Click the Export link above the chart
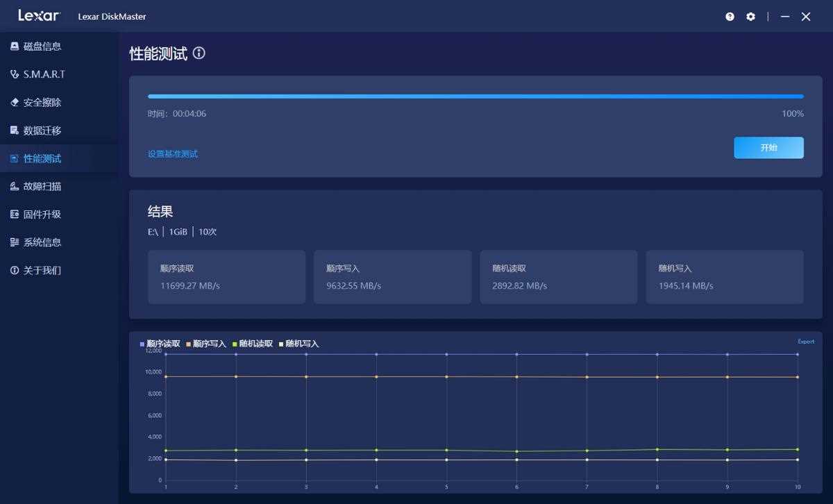This screenshot has width=833, height=504. (805, 341)
